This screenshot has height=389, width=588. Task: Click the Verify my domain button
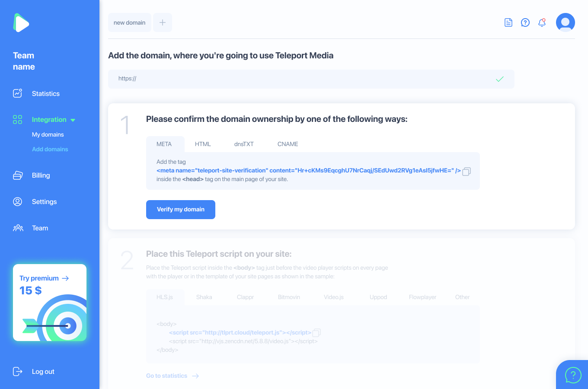point(181,210)
